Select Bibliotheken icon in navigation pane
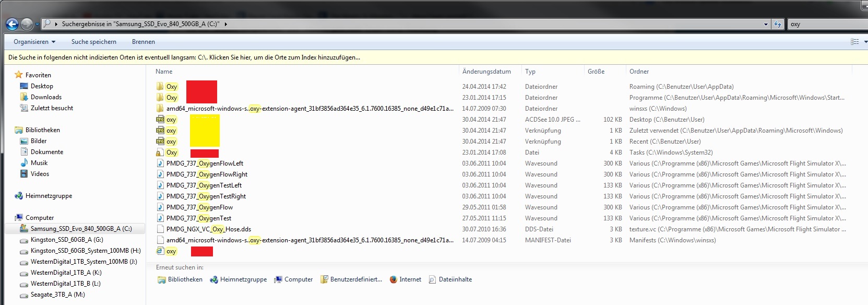The image size is (868, 305). [x=19, y=130]
